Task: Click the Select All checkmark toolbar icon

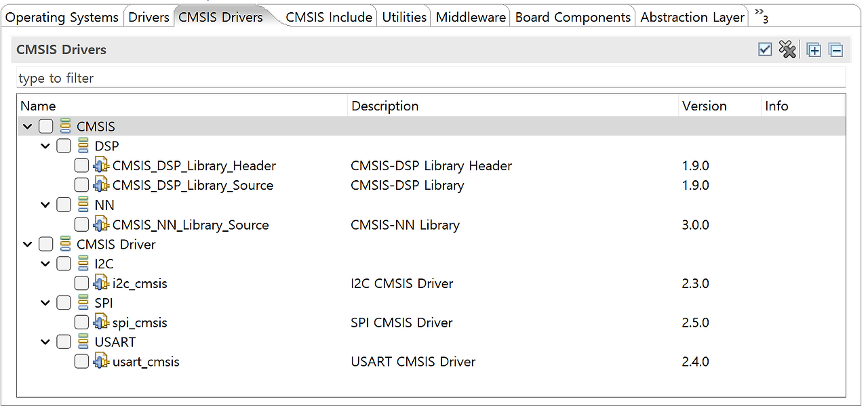Action: click(x=765, y=49)
